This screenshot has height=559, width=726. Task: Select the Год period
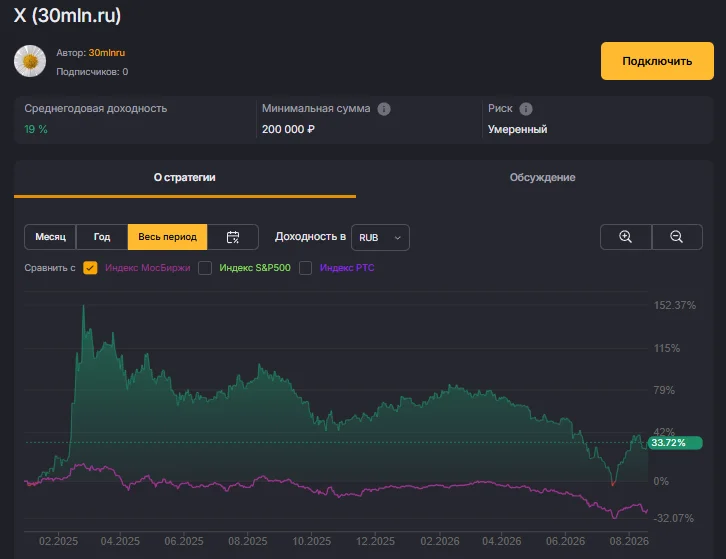[x=102, y=237]
